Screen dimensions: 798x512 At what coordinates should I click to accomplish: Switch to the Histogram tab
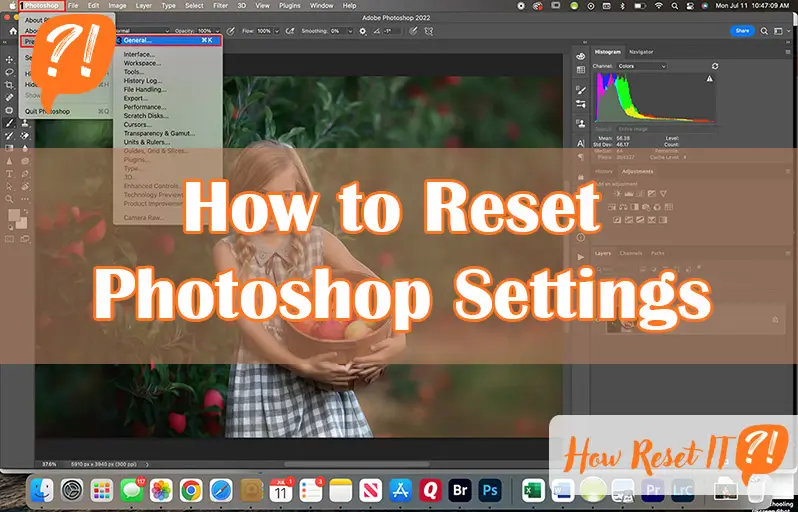coord(608,52)
